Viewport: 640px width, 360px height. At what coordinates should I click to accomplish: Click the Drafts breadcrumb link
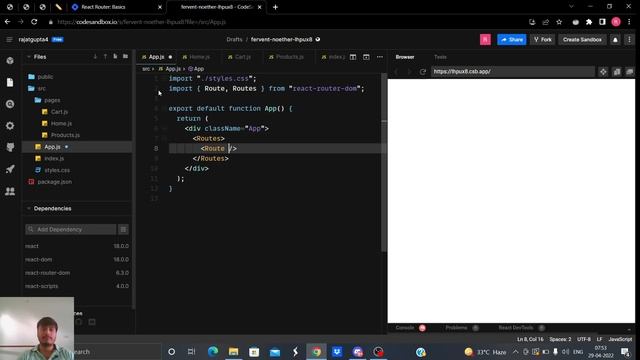coord(234,40)
